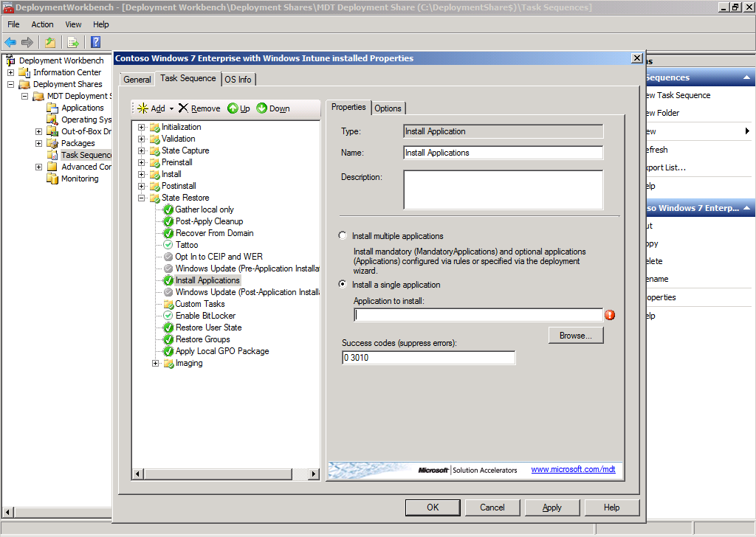Click the Remove X icon
The height and width of the screenshot is (537, 756).
click(x=183, y=108)
